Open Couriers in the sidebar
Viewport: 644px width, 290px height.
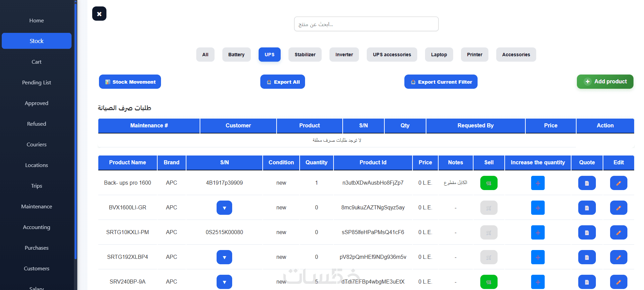point(37,144)
